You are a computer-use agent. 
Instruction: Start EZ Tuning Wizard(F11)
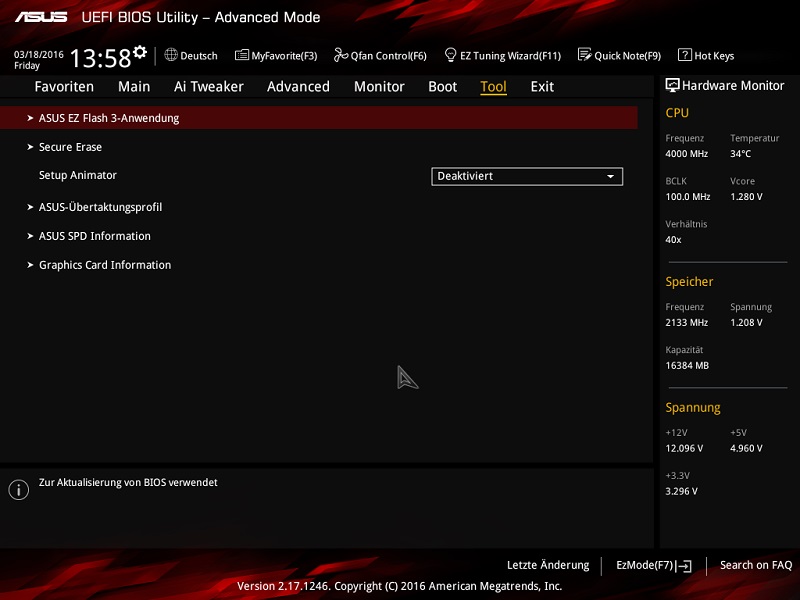click(x=503, y=55)
